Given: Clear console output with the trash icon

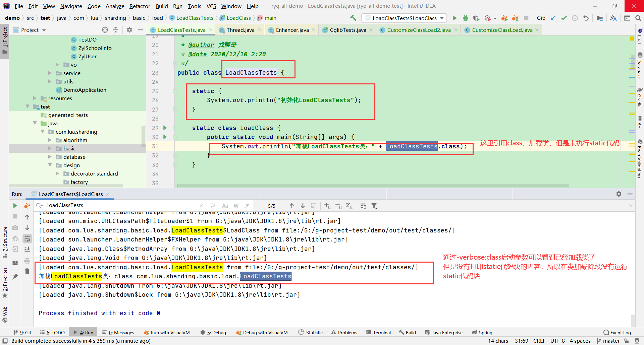Looking at the screenshot, I should point(27,271).
